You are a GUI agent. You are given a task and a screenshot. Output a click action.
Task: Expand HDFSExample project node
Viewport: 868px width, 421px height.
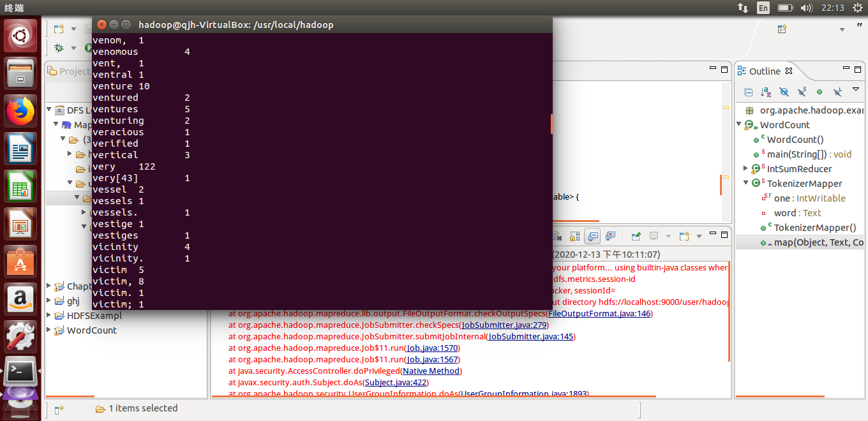(49, 315)
